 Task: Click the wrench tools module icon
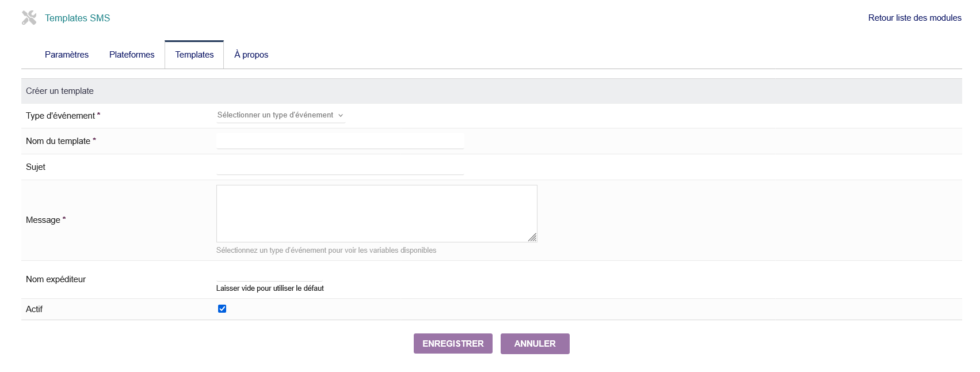[x=29, y=18]
